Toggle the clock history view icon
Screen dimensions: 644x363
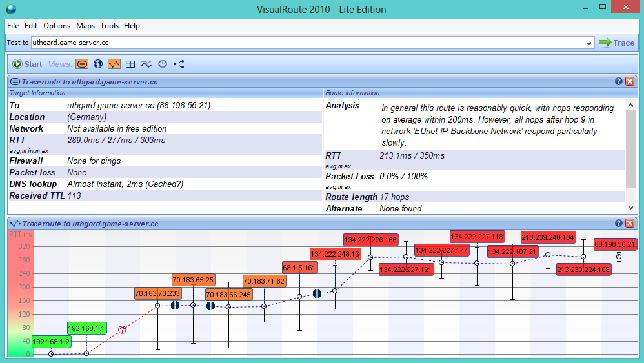coord(163,64)
